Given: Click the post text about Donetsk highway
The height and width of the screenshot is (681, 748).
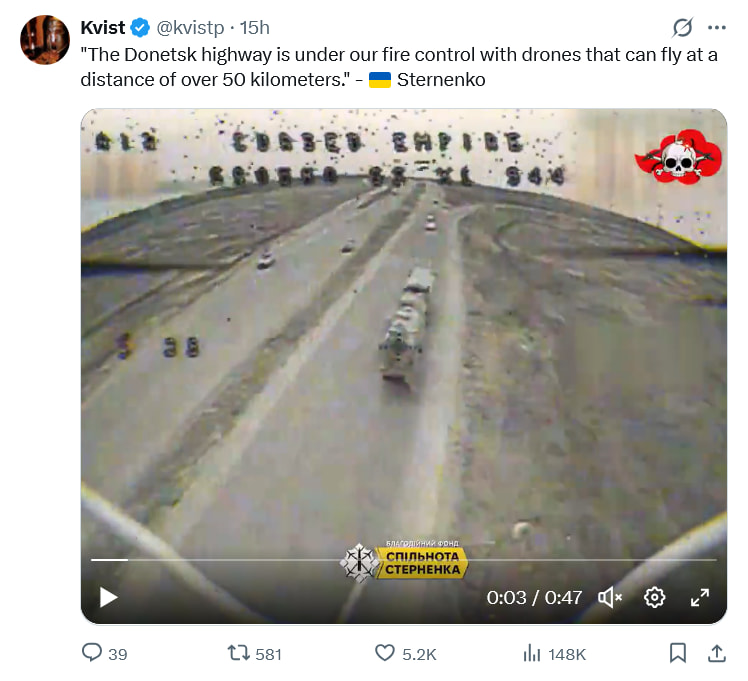Looking at the screenshot, I should point(398,67).
